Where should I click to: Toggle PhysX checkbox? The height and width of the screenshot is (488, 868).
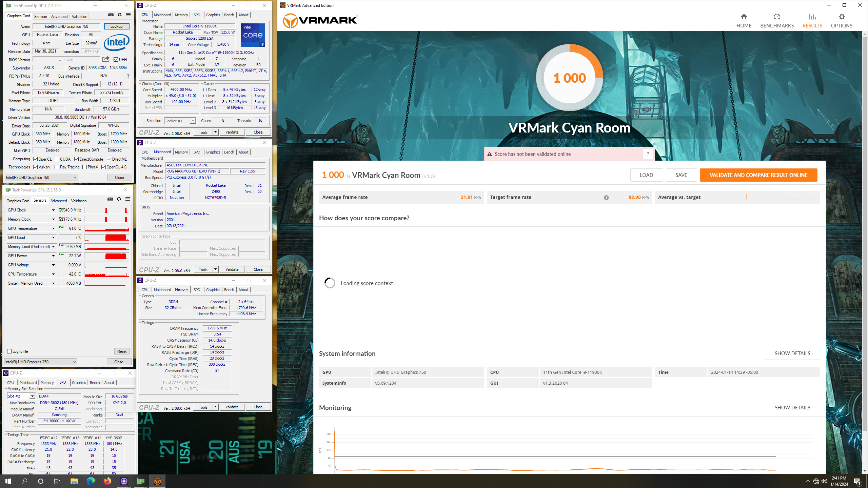pyautogui.click(x=85, y=167)
